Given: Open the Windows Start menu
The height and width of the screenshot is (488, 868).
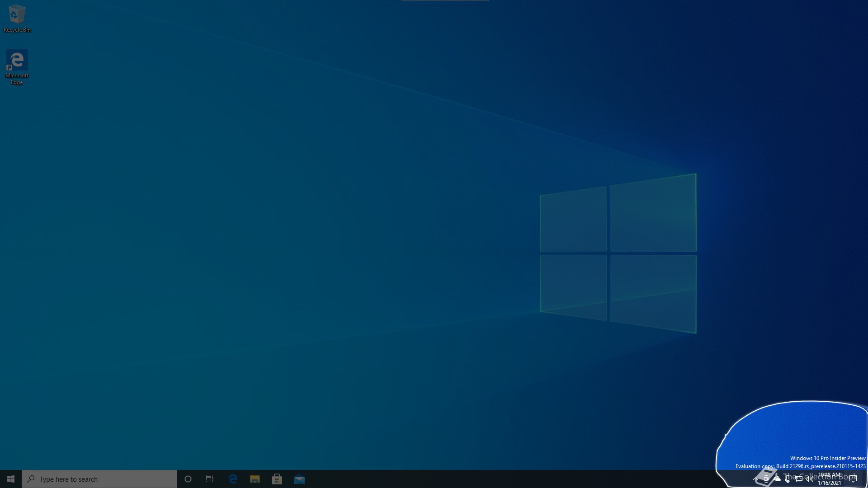Looking at the screenshot, I should point(11,479).
